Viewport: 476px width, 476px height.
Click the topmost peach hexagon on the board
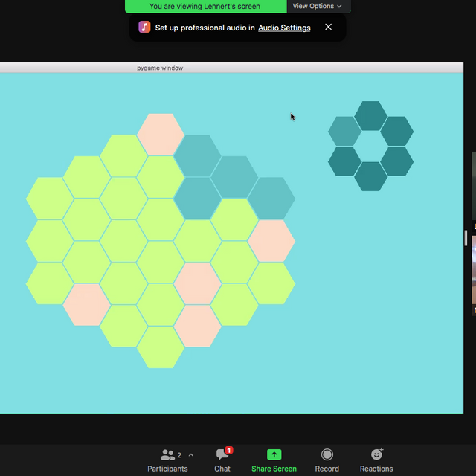pyautogui.click(x=161, y=135)
